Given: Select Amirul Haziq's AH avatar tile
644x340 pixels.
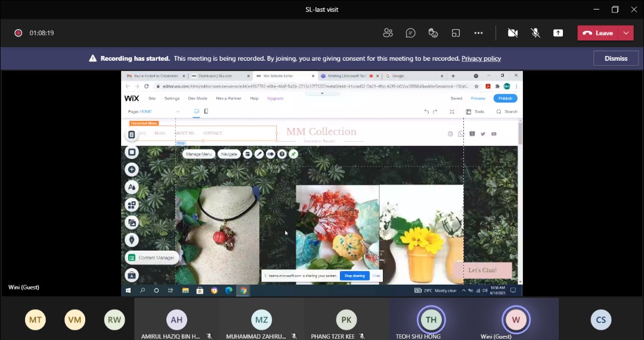Looking at the screenshot, I should (177, 319).
